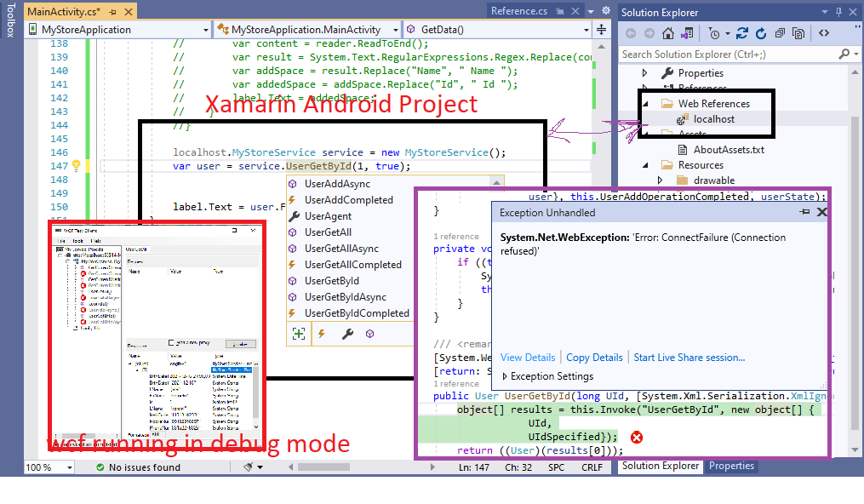Click the lightbulb quick actions icon

tap(75, 166)
